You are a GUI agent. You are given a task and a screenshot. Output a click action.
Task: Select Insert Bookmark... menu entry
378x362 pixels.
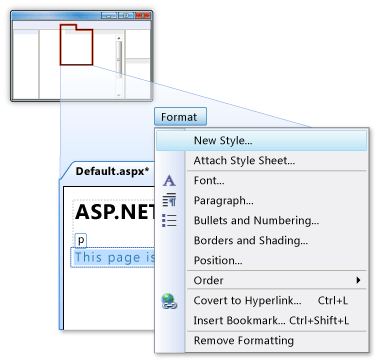(261, 321)
